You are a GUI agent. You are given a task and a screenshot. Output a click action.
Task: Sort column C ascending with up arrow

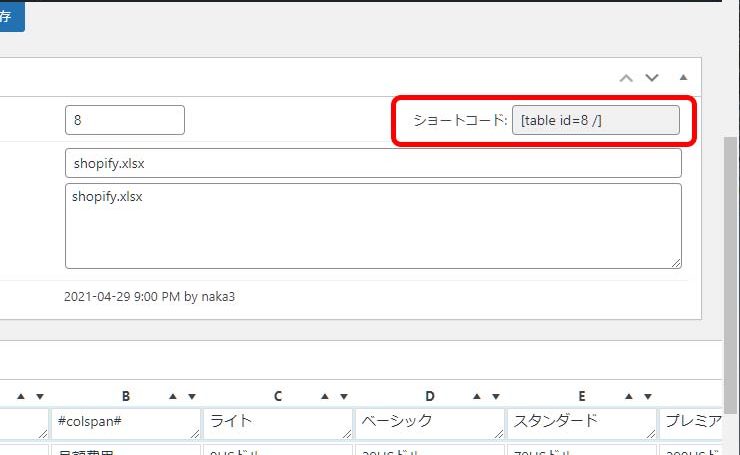pos(325,397)
